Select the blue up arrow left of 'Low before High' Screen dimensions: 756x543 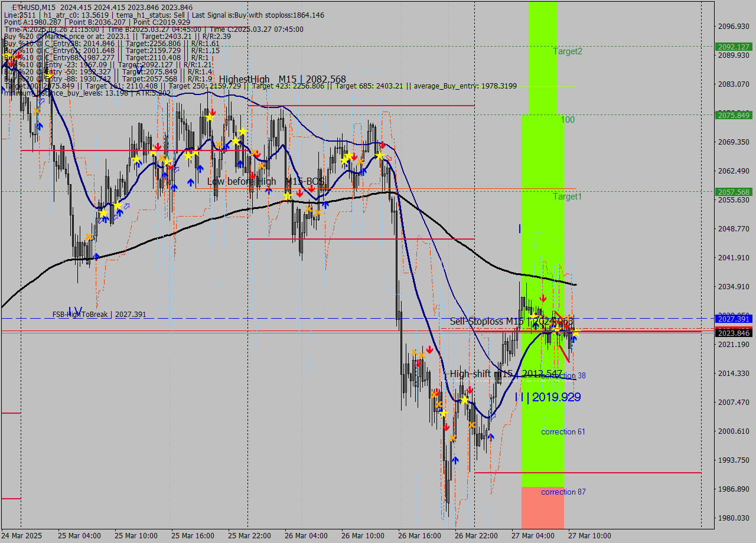coord(191,183)
